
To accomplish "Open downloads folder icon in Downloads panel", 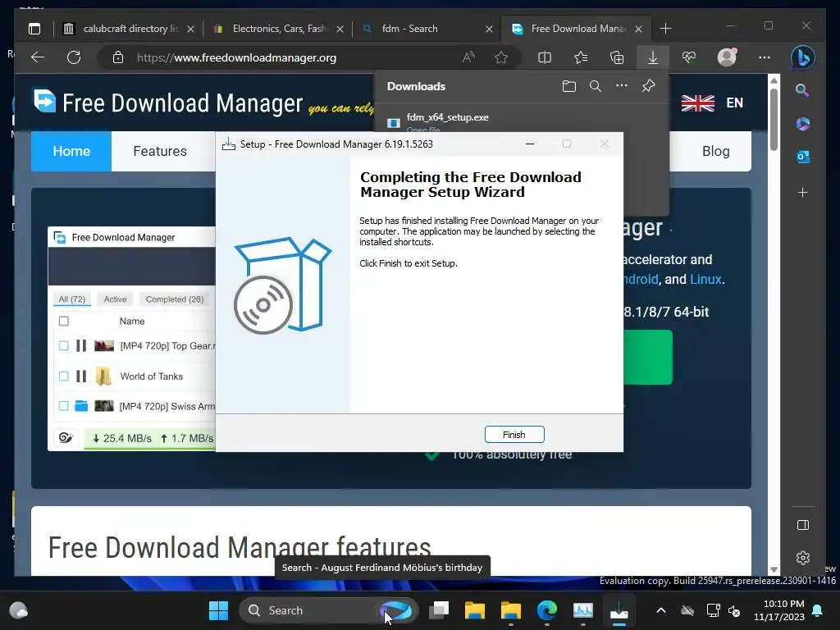I will click(569, 86).
